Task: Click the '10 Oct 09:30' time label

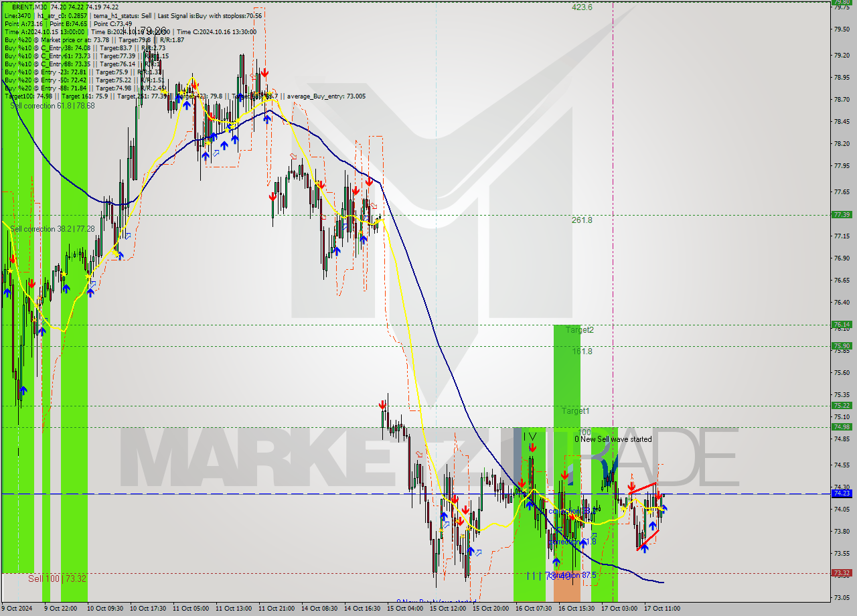Action: pos(105,609)
